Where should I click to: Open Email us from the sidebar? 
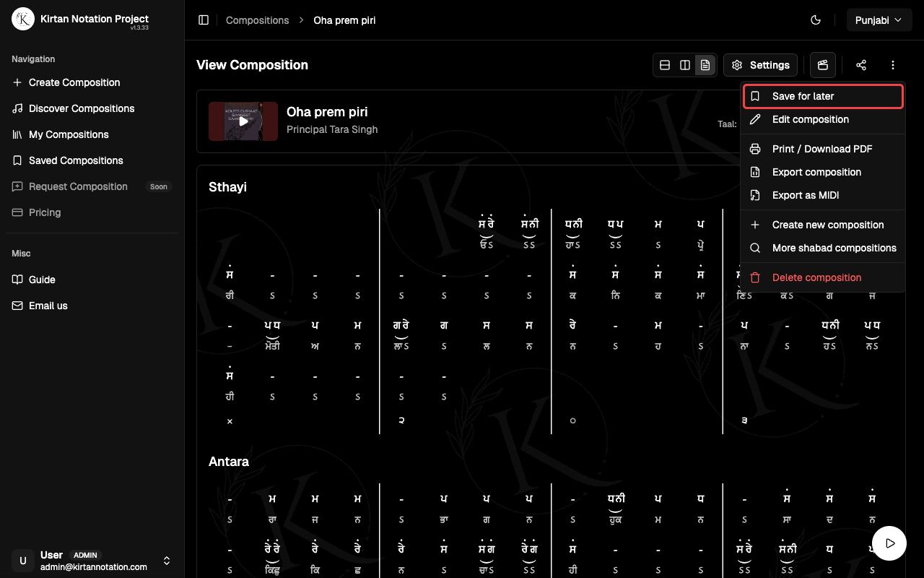tap(48, 305)
